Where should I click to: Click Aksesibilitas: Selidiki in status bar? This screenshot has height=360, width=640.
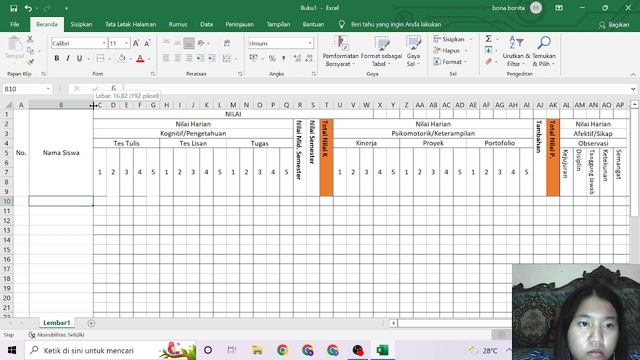(x=56, y=335)
